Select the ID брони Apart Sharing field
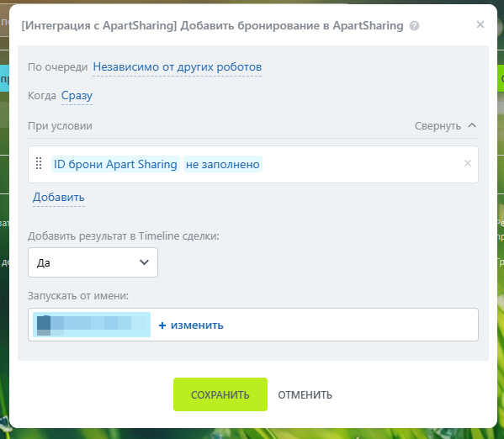 tap(115, 164)
